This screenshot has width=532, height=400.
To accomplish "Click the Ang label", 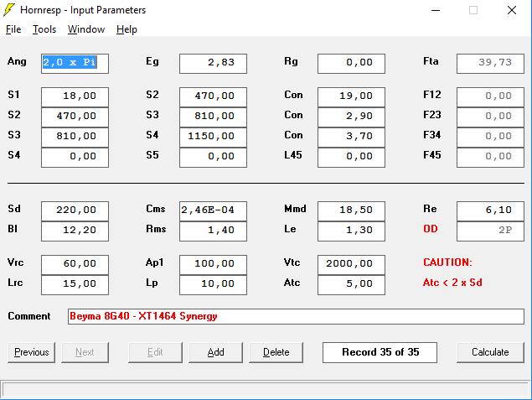I will click(17, 61).
